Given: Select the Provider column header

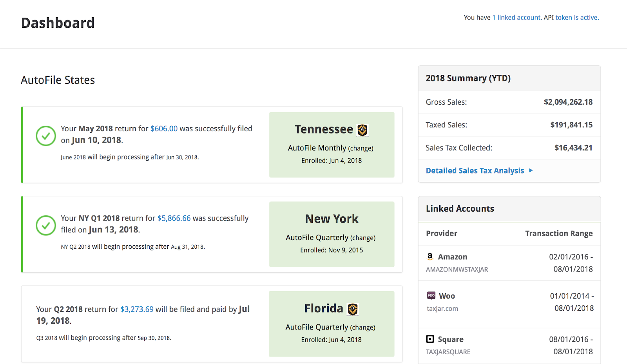Looking at the screenshot, I should pos(442,234).
